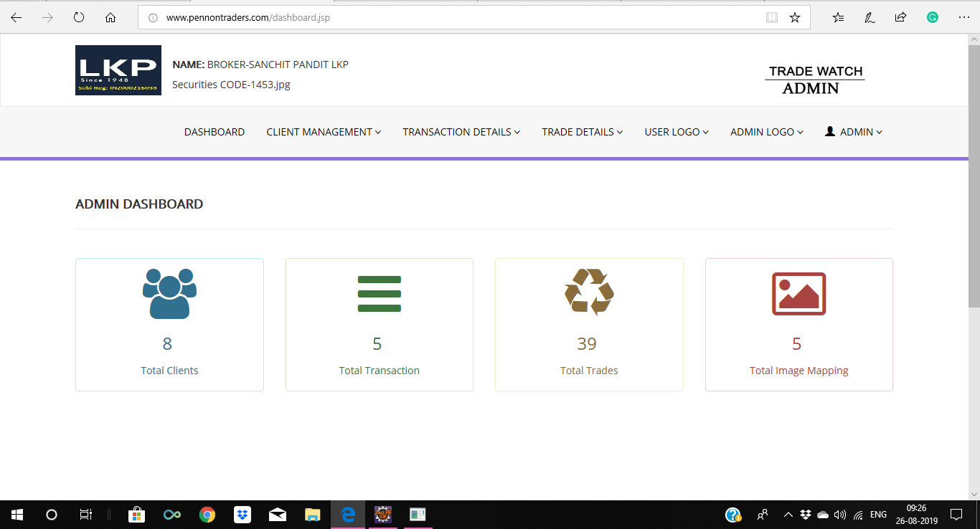Viewport: 980px width, 529px height.
Task: Add page to favorites with star icon
Action: [794, 18]
